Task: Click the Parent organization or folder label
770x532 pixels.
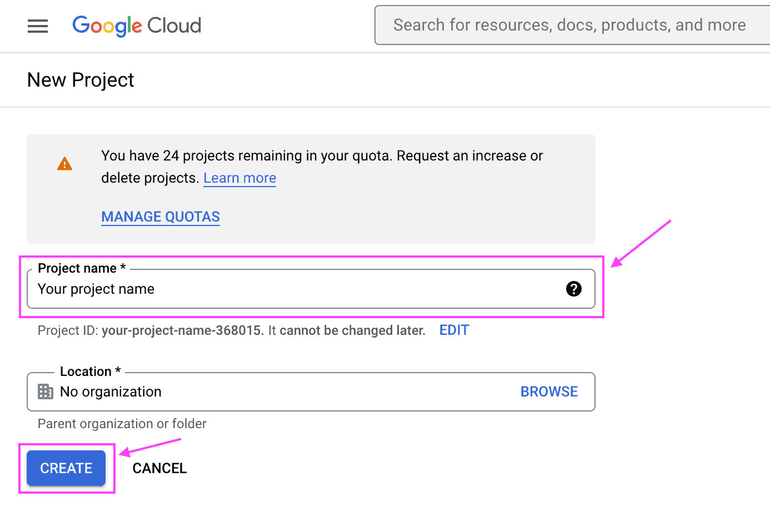Action: [x=122, y=424]
